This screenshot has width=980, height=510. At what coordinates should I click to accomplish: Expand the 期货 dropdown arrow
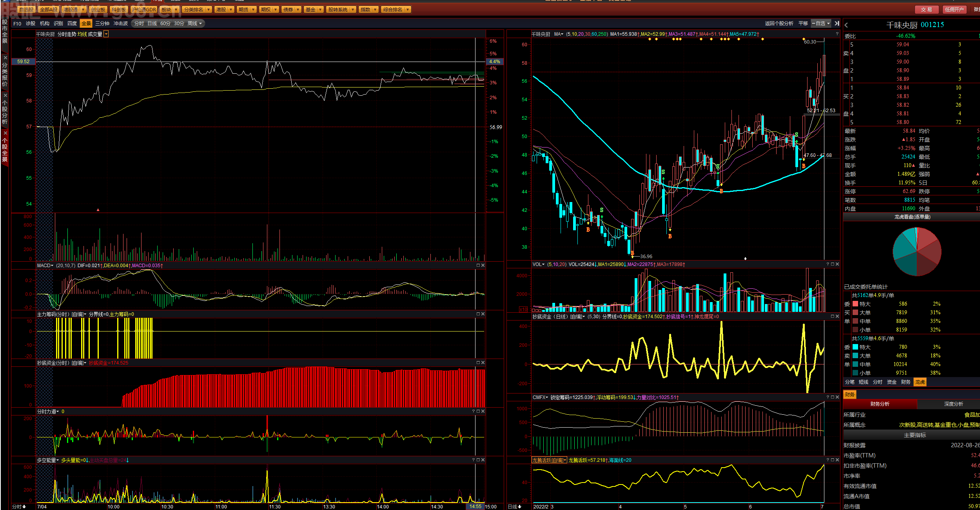click(x=253, y=9)
